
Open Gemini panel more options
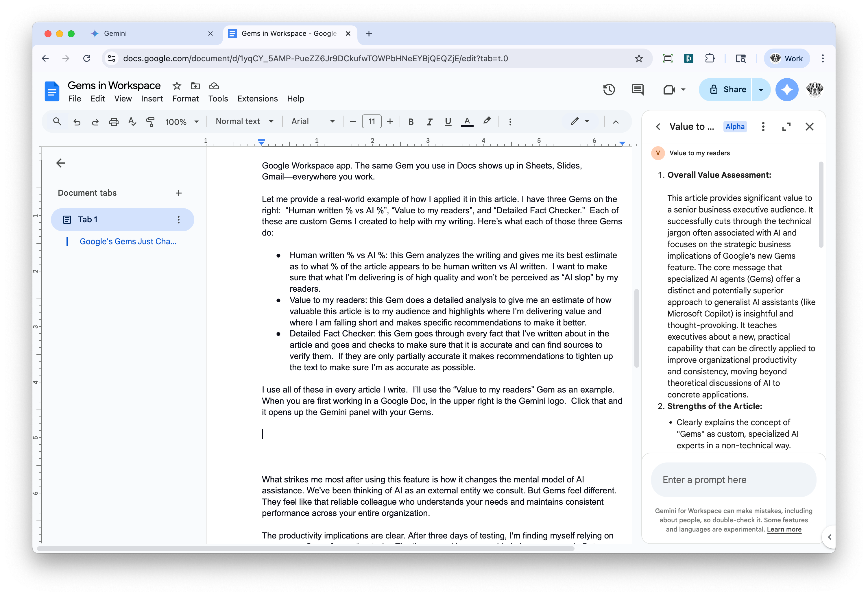pyautogui.click(x=763, y=127)
